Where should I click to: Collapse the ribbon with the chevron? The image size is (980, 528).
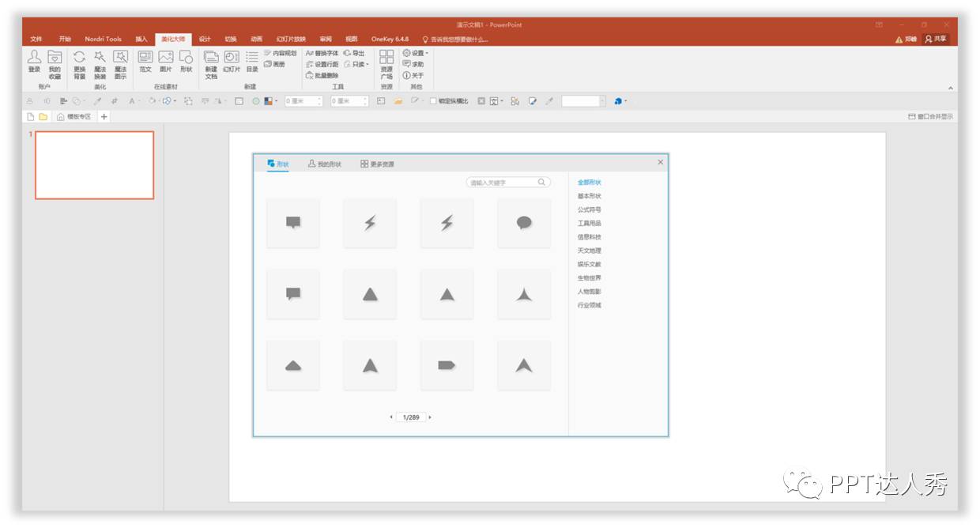coord(950,88)
